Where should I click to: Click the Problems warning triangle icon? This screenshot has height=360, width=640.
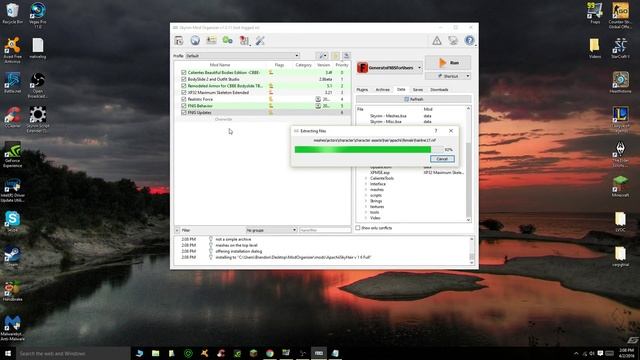[437, 40]
